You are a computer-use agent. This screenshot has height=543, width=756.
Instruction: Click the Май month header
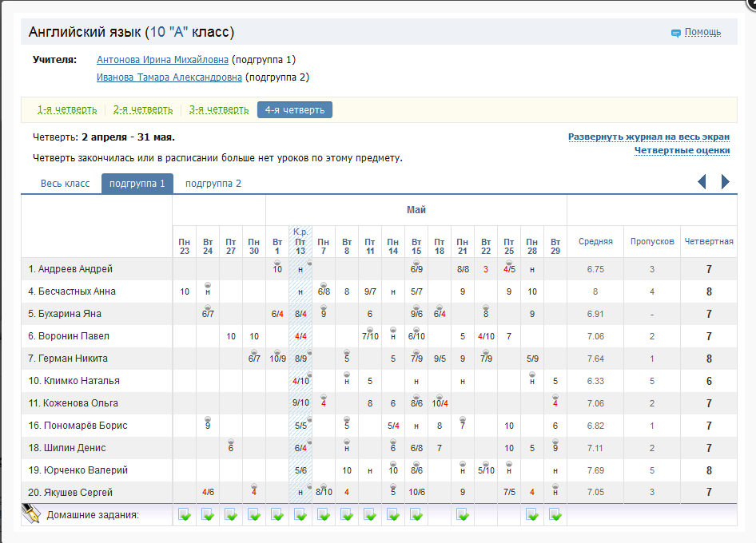tap(416, 210)
